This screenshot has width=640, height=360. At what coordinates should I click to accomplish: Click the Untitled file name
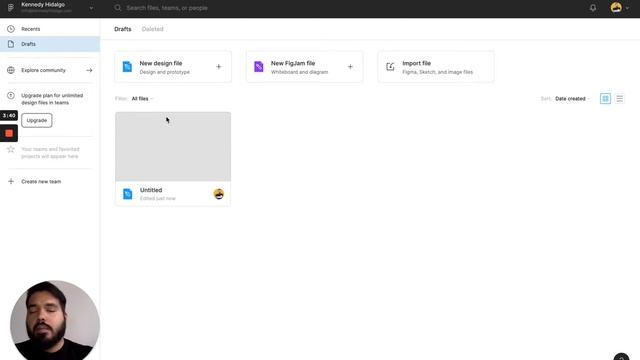click(x=151, y=190)
